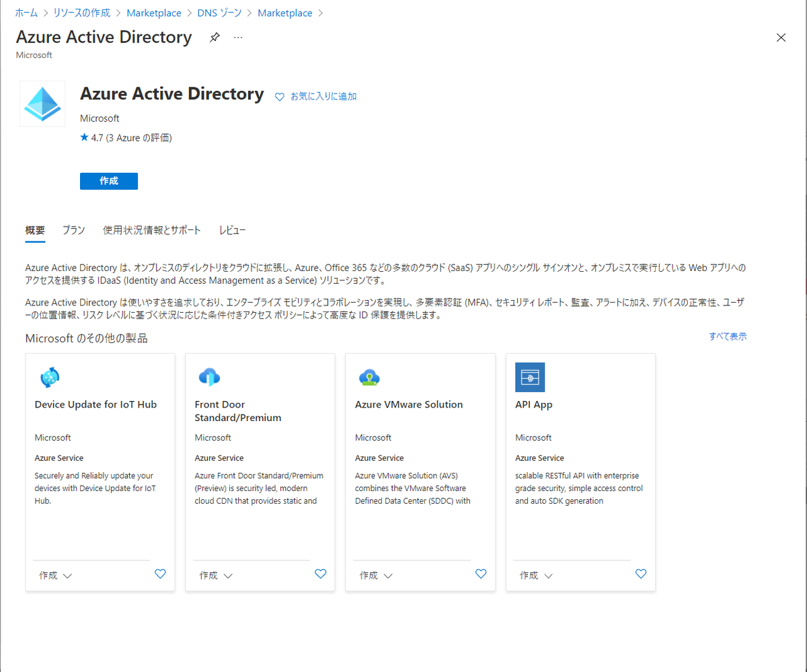The image size is (807, 672).
Task: Click the scalable RESTful API description text
Action: point(579,488)
